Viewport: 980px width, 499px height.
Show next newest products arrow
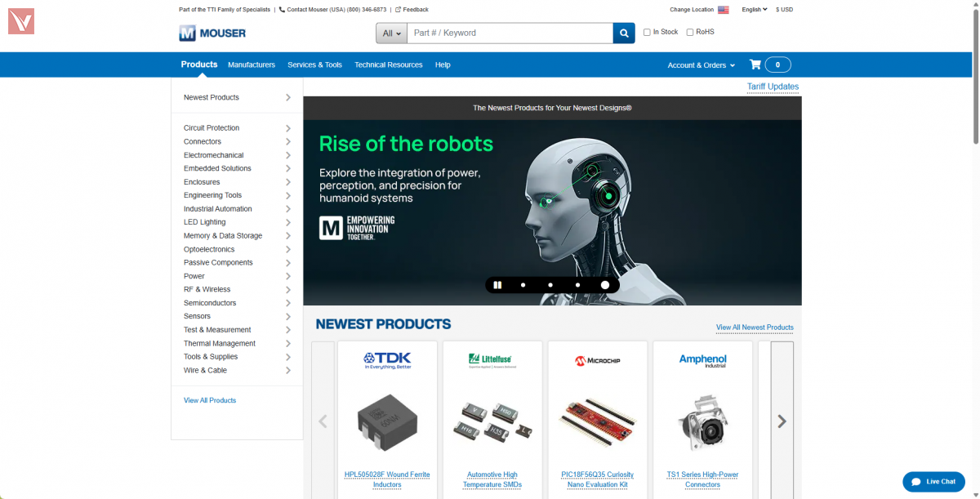[x=782, y=421]
